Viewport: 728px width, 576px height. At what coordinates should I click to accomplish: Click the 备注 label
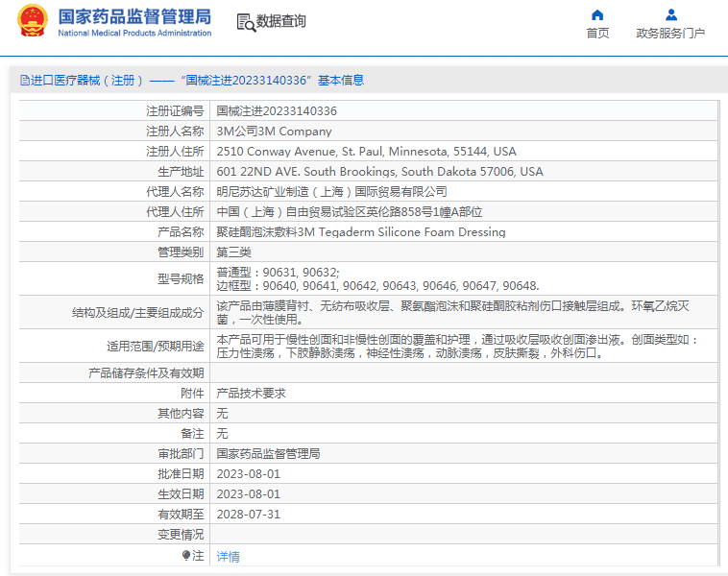pos(192,434)
